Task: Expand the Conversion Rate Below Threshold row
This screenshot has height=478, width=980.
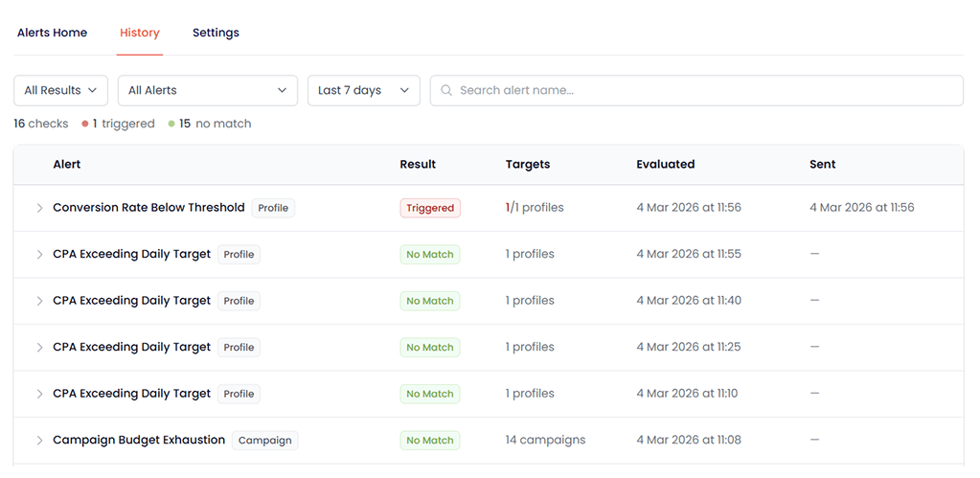Action: point(39,208)
